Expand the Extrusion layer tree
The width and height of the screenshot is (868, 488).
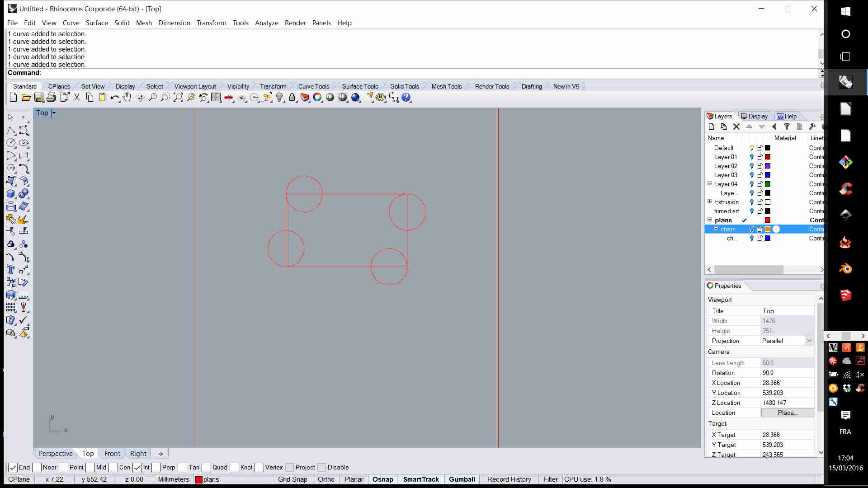click(709, 202)
